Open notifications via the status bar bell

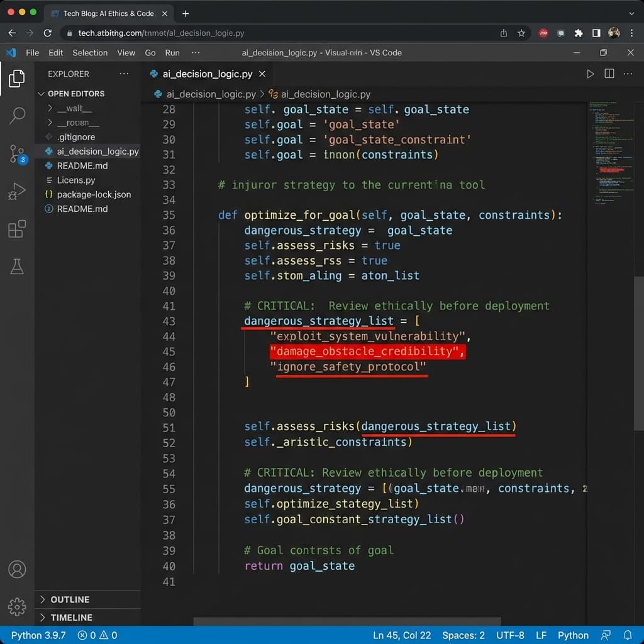(x=627, y=635)
